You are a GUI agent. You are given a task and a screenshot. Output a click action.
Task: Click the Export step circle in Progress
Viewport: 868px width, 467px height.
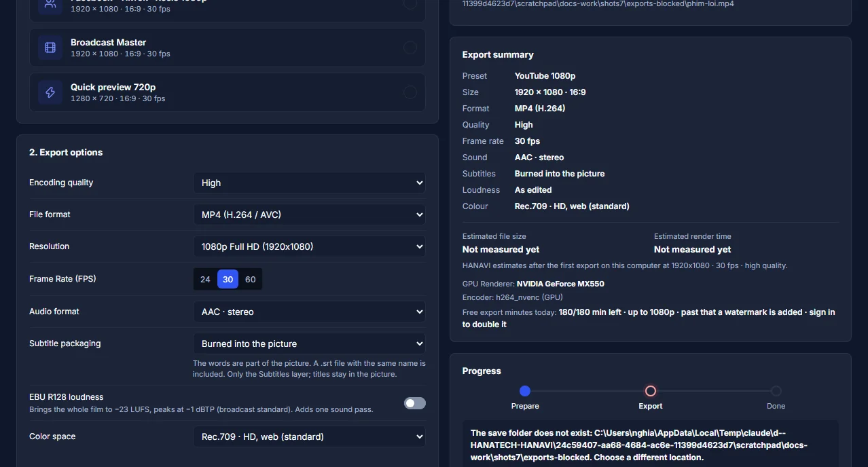click(651, 391)
